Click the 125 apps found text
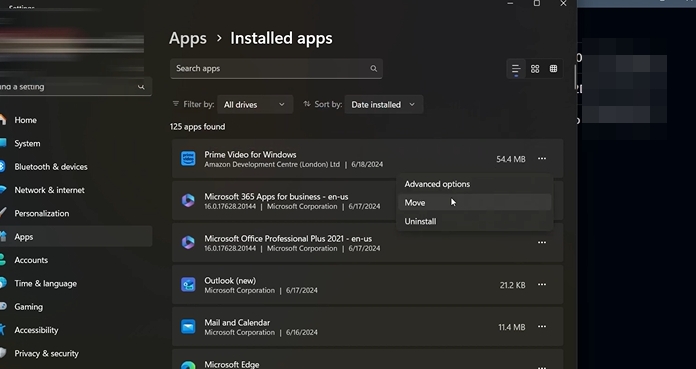Image resolution: width=696 pixels, height=369 pixels. (198, 127)
